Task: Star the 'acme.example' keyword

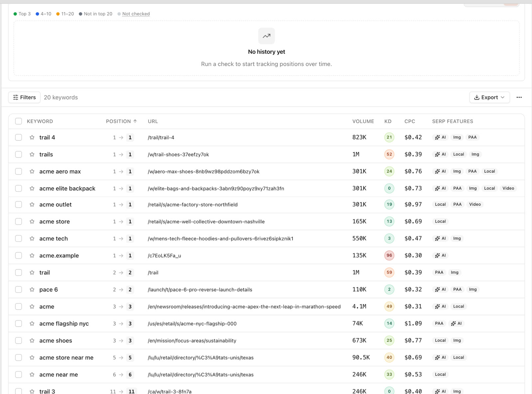Action: 32,256
